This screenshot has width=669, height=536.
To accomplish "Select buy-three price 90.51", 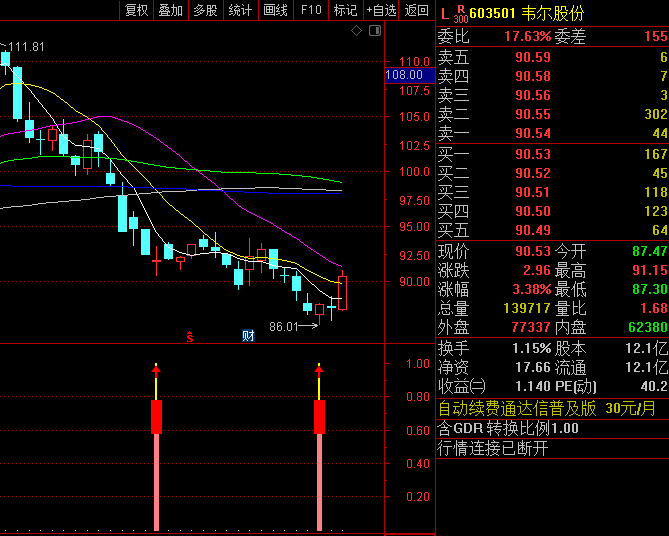I will coord(533,192).
